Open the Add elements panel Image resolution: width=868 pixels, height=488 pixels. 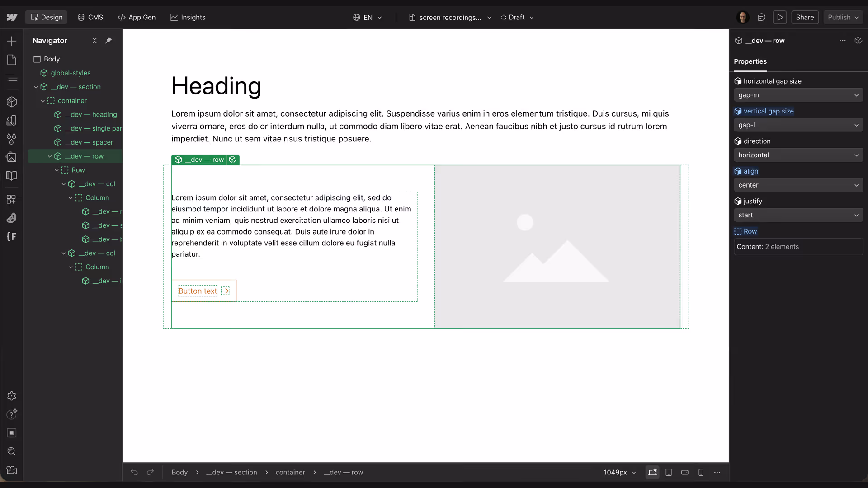12,41
